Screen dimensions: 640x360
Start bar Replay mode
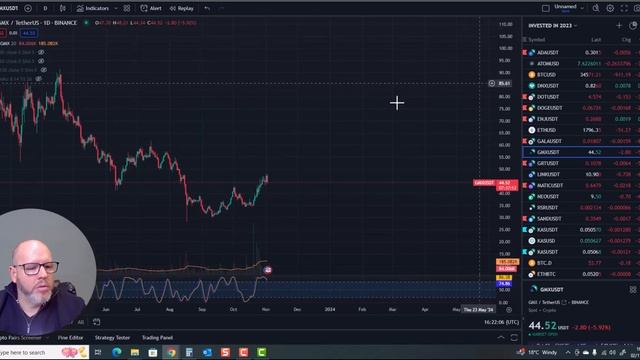[182, 8]
